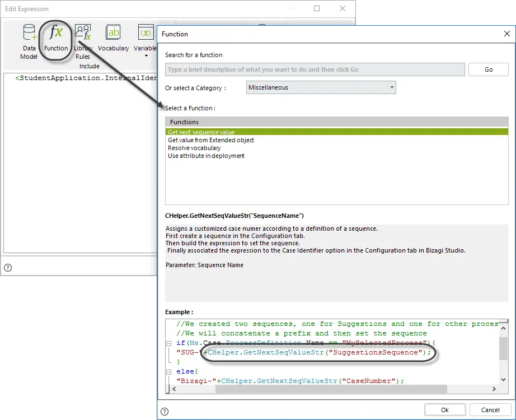Confirm with the Ok button

[445, 410]
